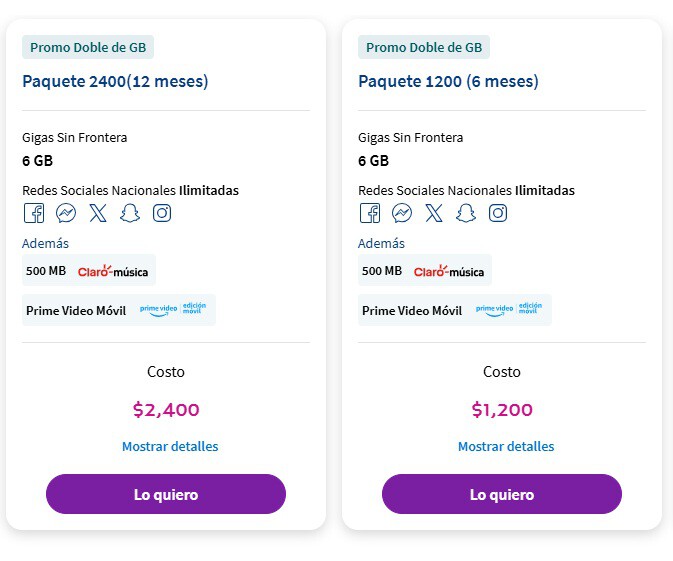Click Messenger icon in Paquete 1200 card
The image size is (673, 561).
402,213
